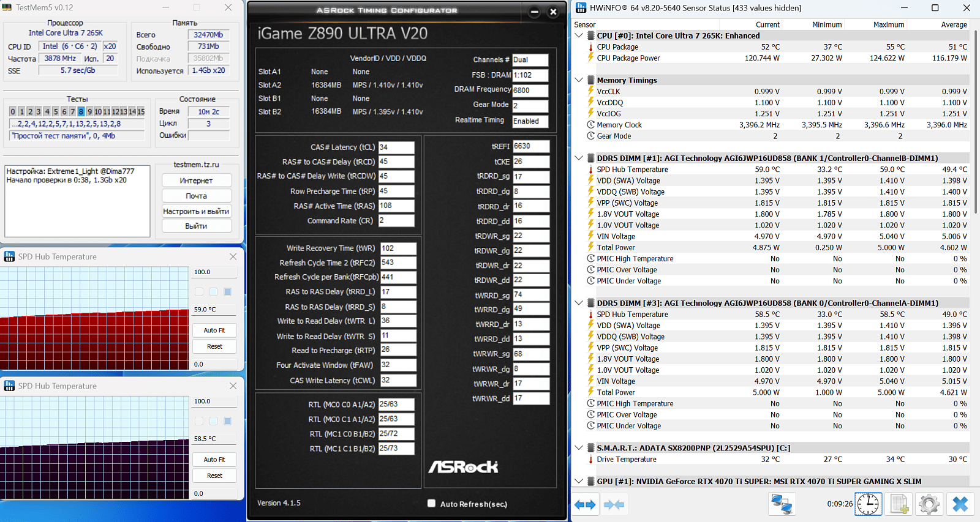980x522 pixels.
Task: Click HWiNFO log file spreadsheet icon
Action: [x=899, y=504]
